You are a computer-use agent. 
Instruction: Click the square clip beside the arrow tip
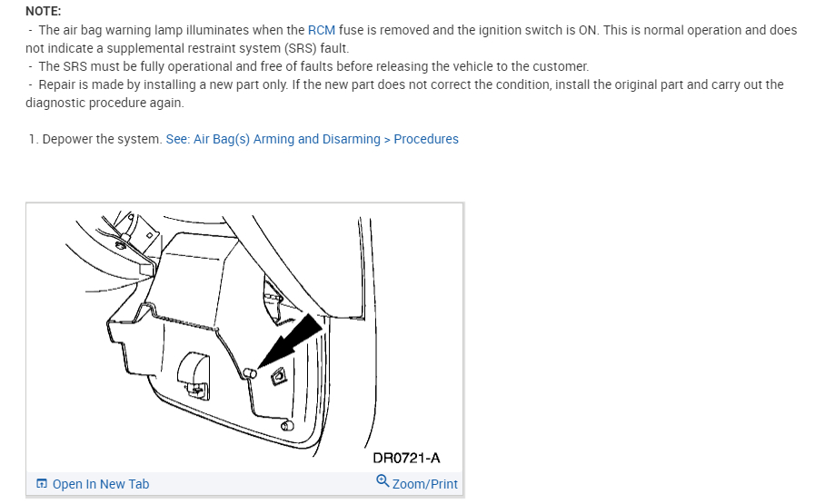(279, 376)
